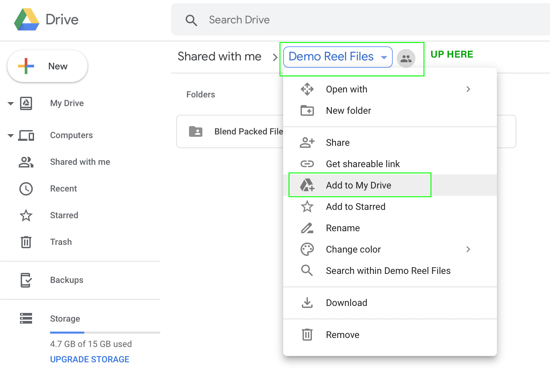Choose Download from menu

click(347, 303)
